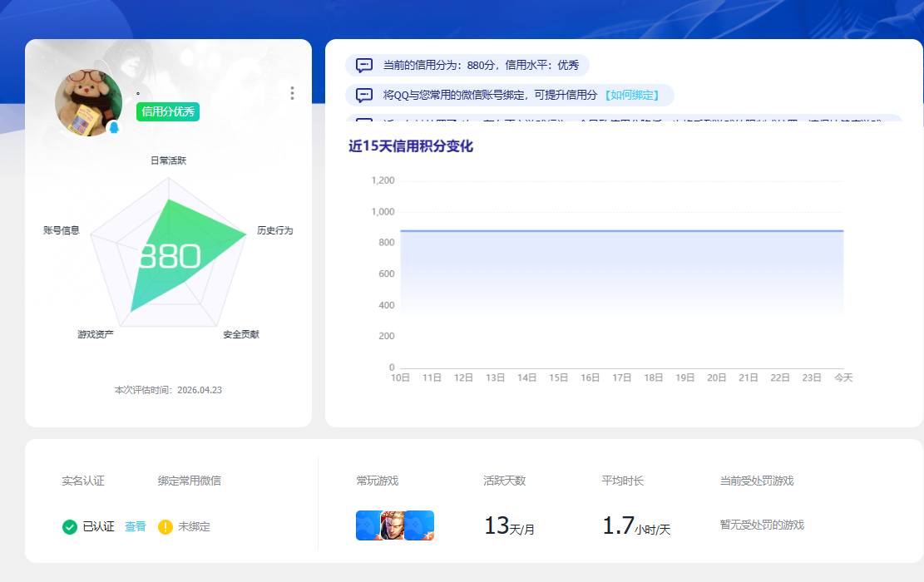This screenshot has height=582, width=924.
Task: Click the 16日 label on chart axis
Action: 590,377
